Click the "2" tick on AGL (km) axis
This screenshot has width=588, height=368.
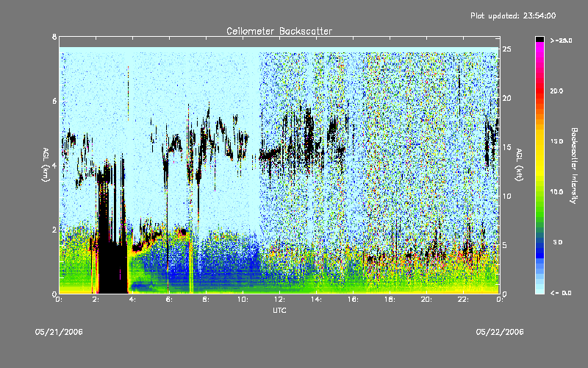[54, 230]
